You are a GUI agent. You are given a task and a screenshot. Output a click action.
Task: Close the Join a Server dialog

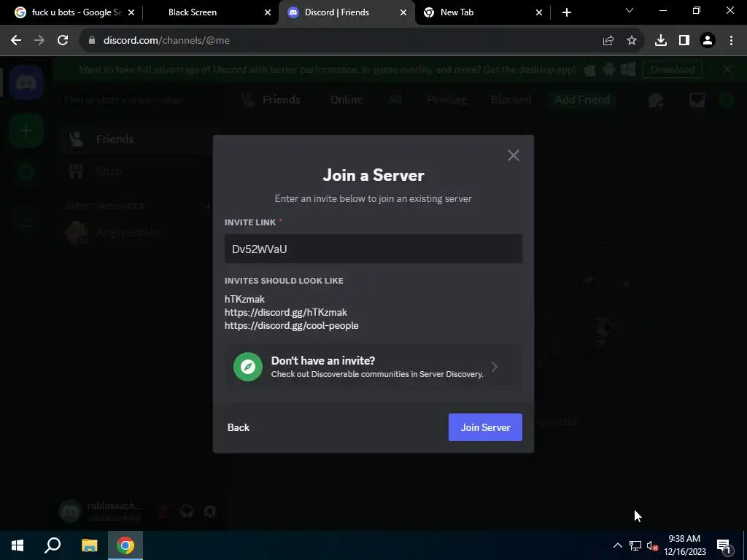click(x=513, y=155)
